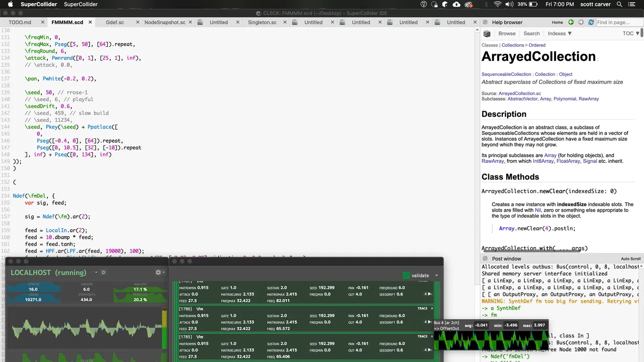Screen dimensions: 644x362
Task: Click the scott carver user menu
Action: [596, 4]
